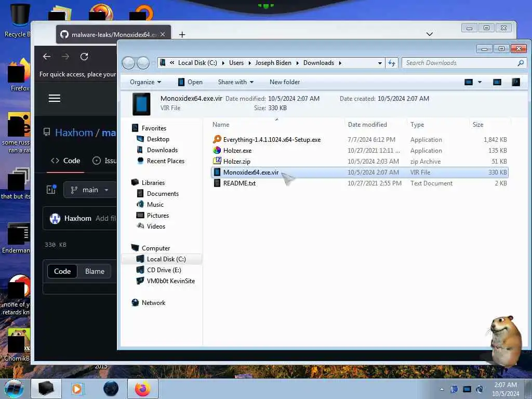This screenshot has width=532, height=399.
Task: Open the Haxhom repository owner link
Action: coord(74,132)
